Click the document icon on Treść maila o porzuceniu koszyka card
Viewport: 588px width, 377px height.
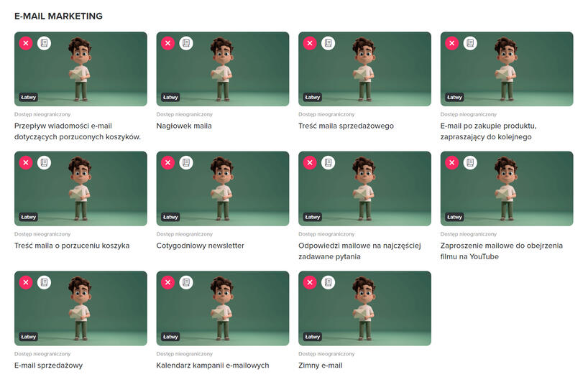(x=44, y=163)
